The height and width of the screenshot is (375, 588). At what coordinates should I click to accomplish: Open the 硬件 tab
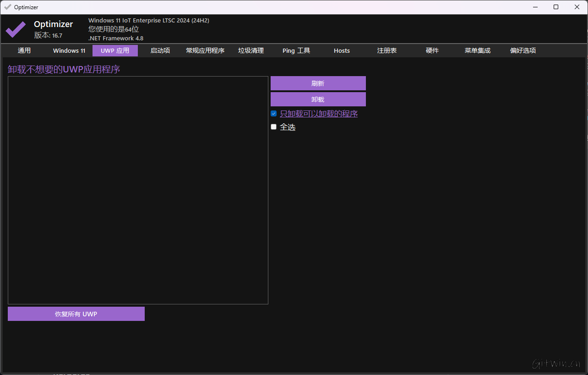tap(432, 50)
